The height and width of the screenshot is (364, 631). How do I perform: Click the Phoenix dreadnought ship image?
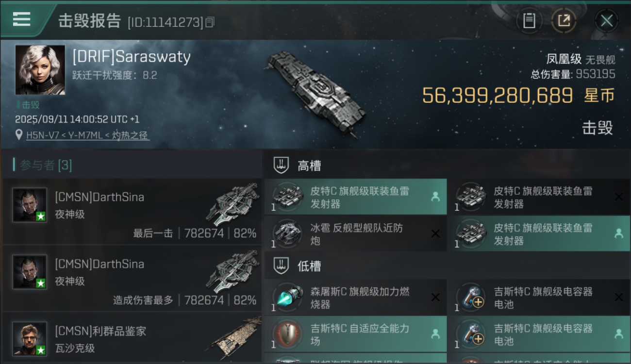coord(315,92)
